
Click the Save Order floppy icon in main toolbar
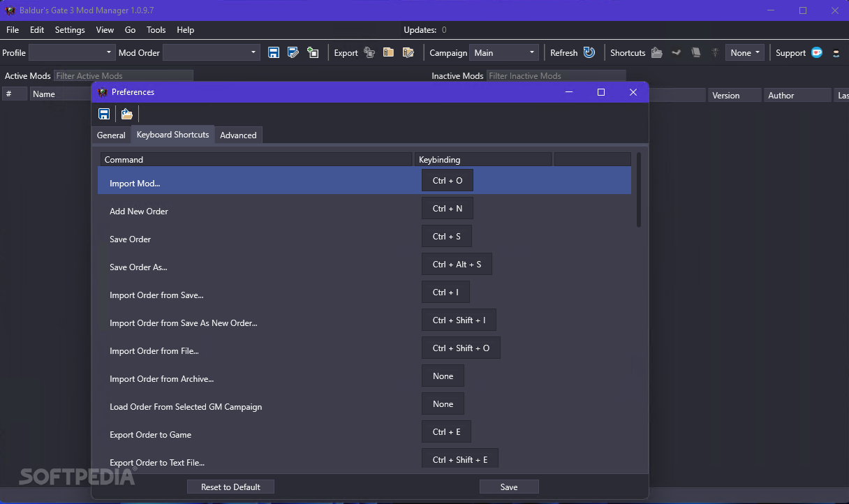[x=274, y=52]
